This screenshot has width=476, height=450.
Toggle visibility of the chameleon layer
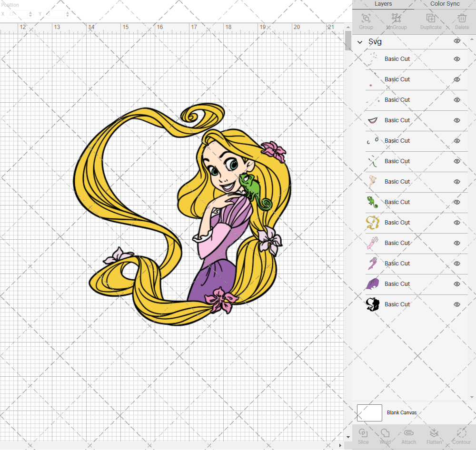click(x=457, y=202)
